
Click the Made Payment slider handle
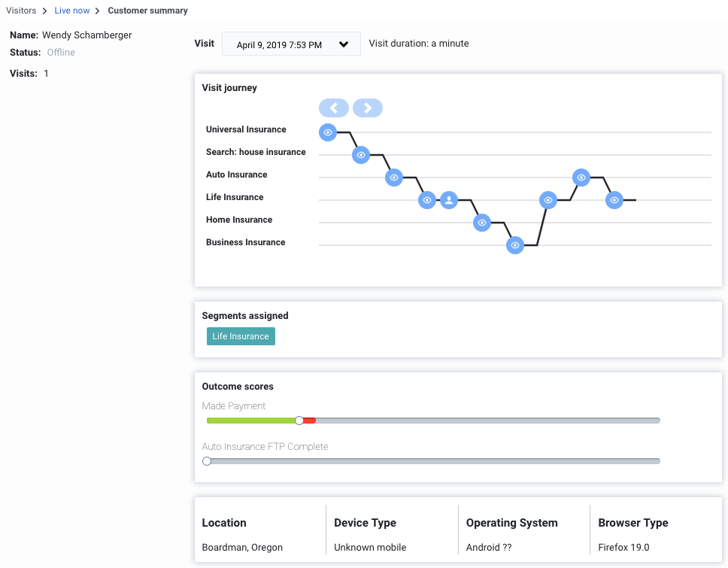[x=299, y=421]
